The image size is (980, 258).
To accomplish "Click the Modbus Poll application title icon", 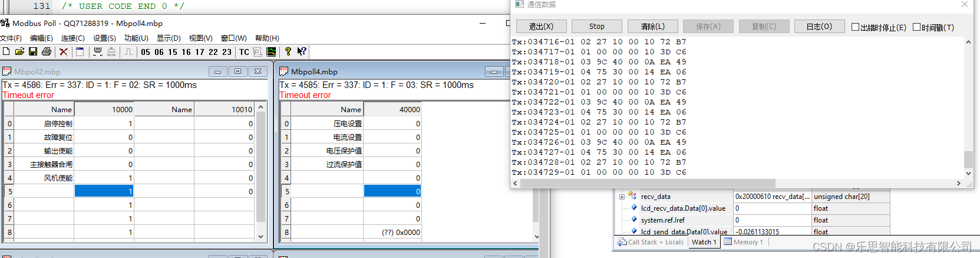I will point(5,23).
